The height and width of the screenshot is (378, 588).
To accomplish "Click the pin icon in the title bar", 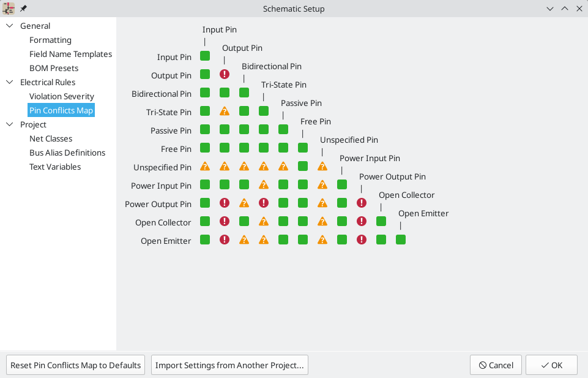I will [23, 9].
